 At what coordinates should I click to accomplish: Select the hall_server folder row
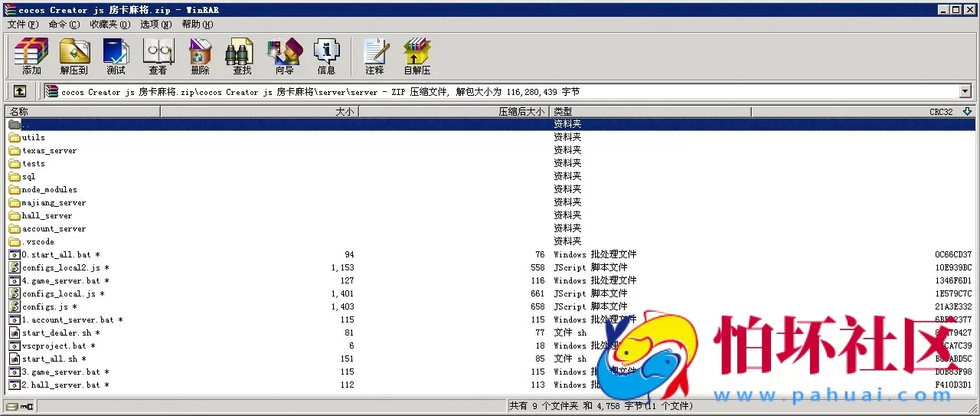[490, 215]
